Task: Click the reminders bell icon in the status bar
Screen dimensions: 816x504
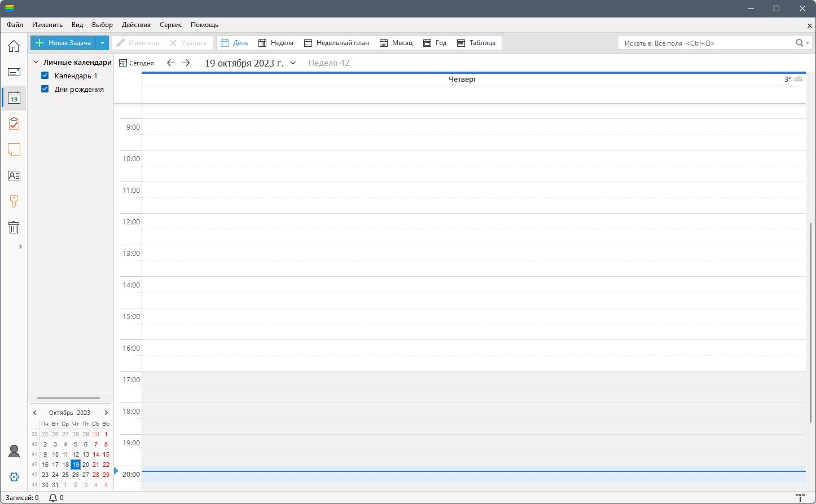Action: 54,498
